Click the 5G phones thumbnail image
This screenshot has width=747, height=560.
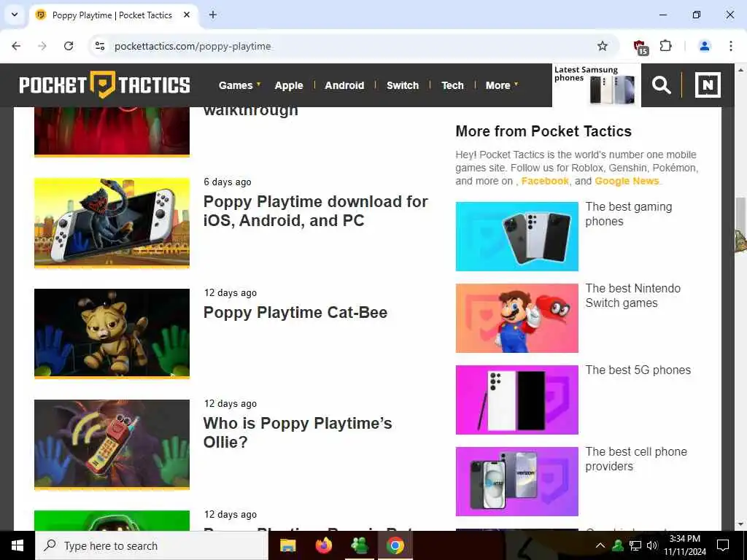tap(517, 400)
